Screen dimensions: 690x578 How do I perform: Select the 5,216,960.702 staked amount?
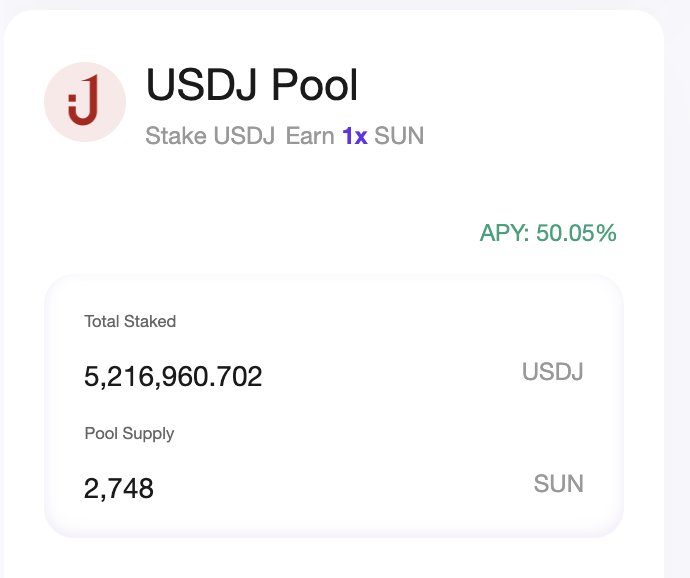173,377
